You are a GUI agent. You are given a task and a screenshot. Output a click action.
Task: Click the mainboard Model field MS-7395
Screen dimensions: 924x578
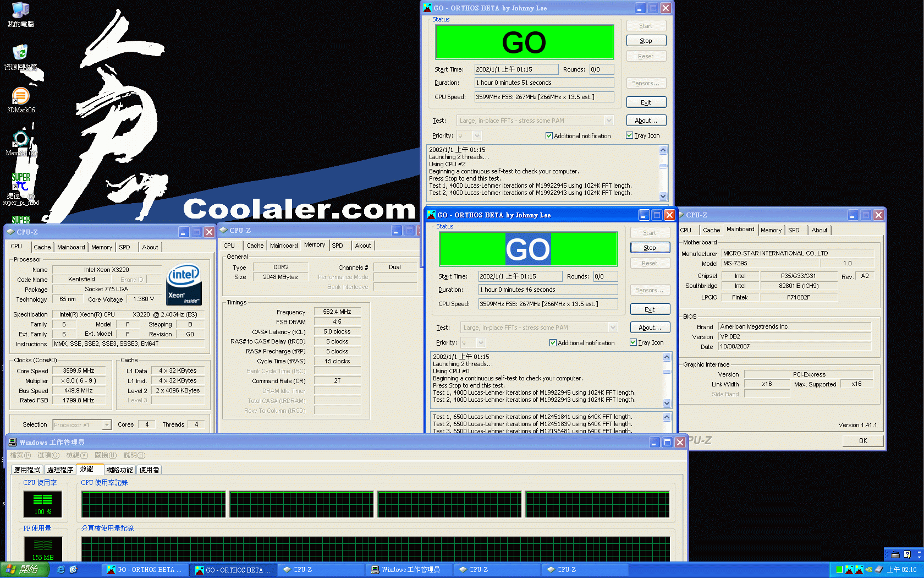pos(771,263)
